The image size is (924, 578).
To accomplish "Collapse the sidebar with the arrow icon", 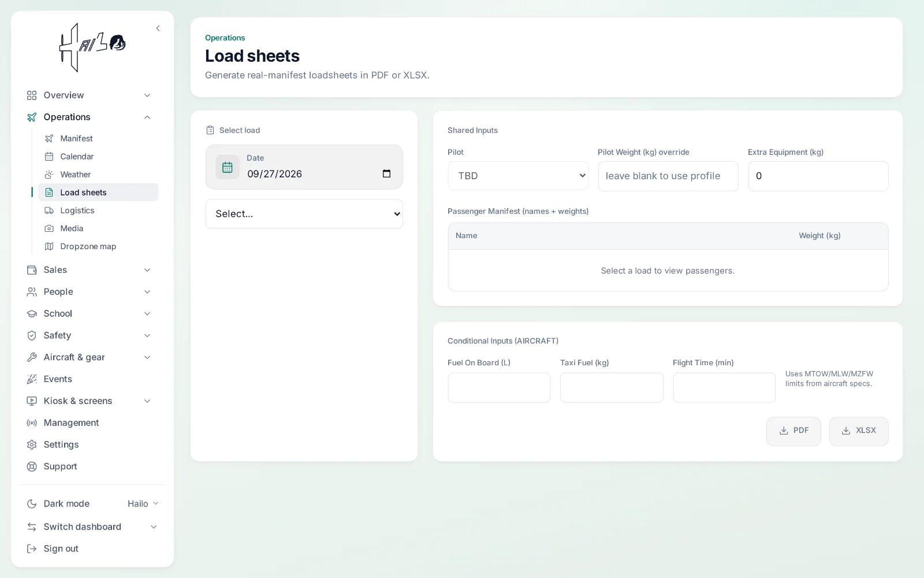I will pyautogui.click(x=158, y=28).
